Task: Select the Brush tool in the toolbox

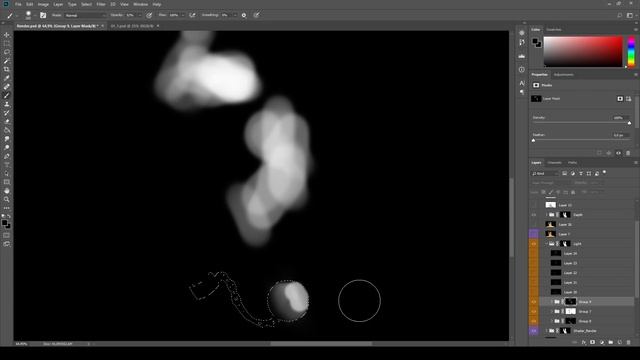Action: [7, 95]
